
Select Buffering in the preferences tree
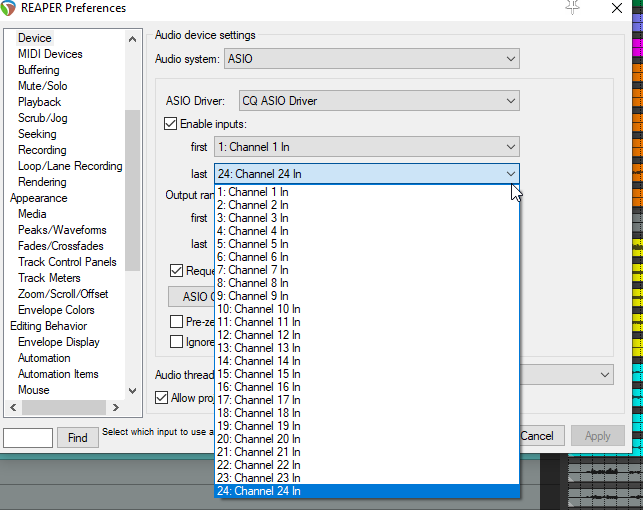(x=39, y=70)
